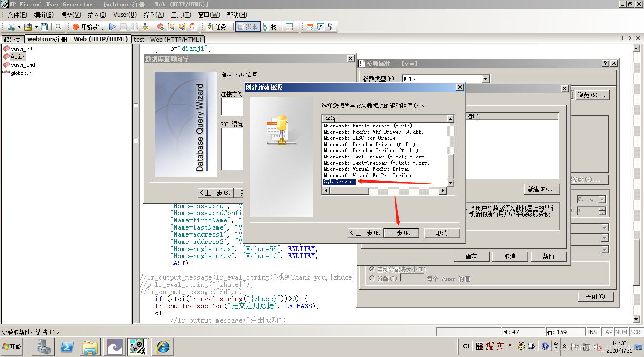This screenshot has width=644, height=357.
Task: Click the Stop replay toolbar icon
Action: [123, 27]
